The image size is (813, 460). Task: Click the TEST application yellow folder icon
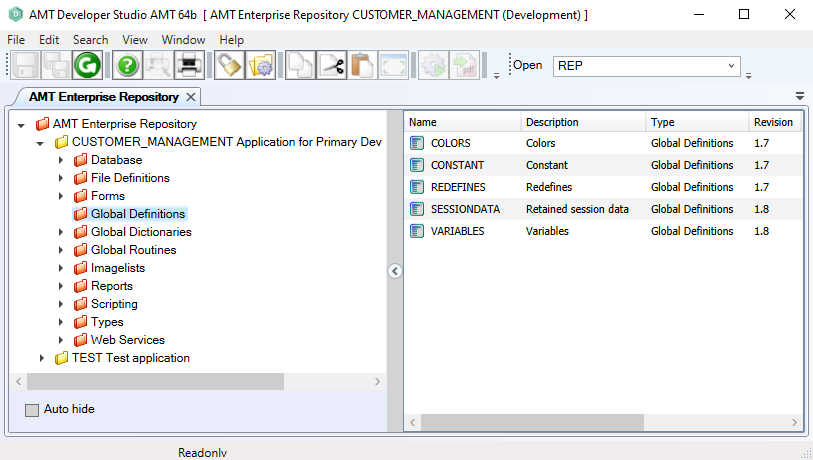coord(62,358)
